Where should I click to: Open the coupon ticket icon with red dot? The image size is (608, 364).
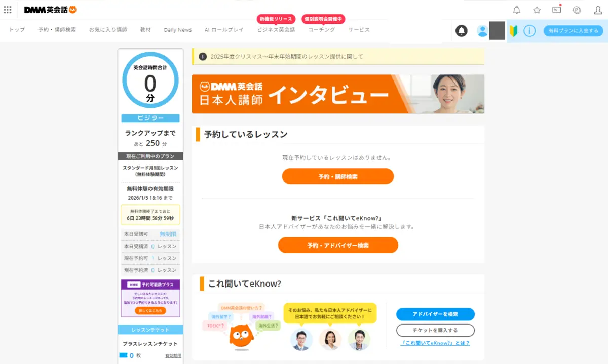(x=557, y=10)
